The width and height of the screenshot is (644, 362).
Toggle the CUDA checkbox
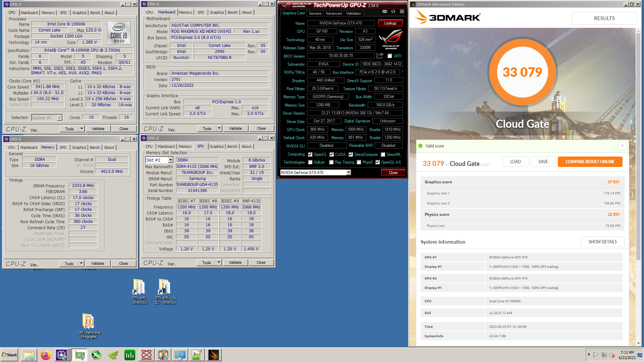pyautogui.click(x=332, y=155)
